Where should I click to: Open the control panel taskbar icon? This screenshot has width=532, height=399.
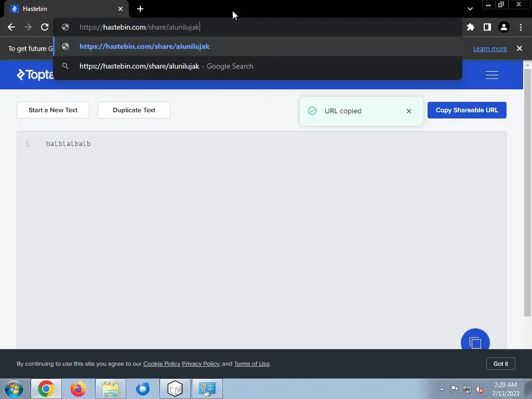click(x=207, y=389)
